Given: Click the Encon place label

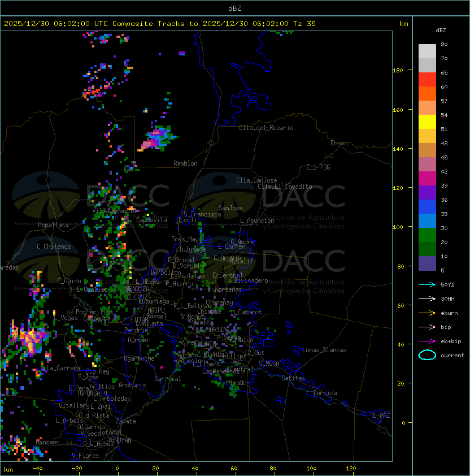Looking at the screenshot, I should point(339,143).
